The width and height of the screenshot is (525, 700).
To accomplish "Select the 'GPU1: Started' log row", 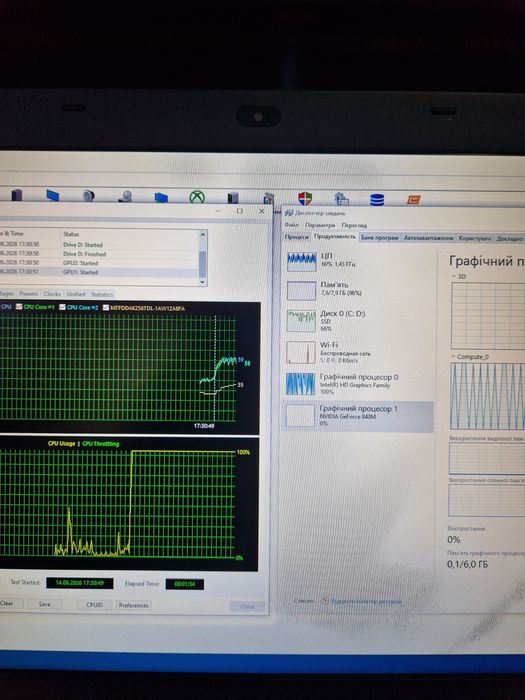I will [x=99, y=272].
